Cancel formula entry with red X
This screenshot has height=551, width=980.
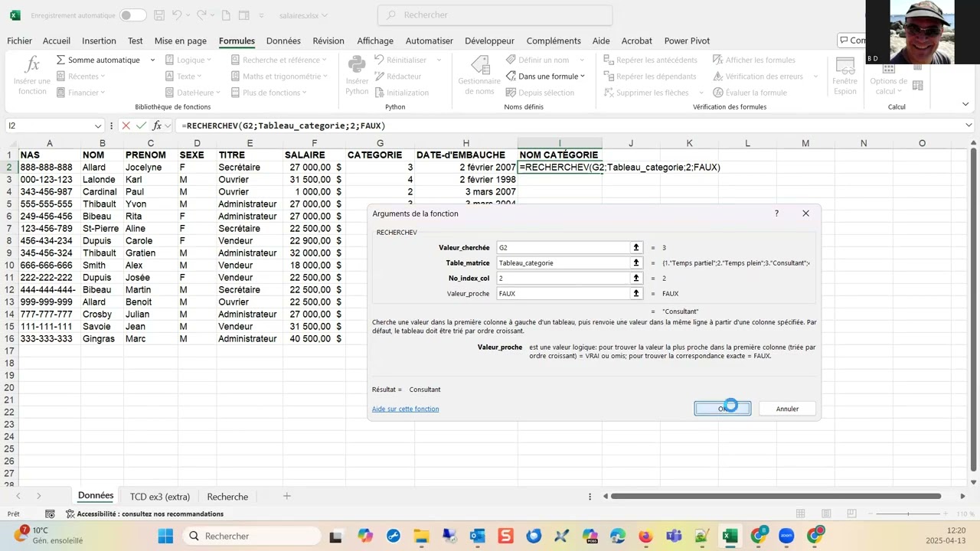coord(126,126)
